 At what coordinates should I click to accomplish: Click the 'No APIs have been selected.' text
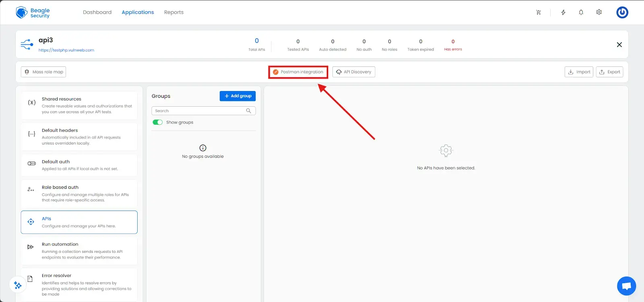coord(446,168)
